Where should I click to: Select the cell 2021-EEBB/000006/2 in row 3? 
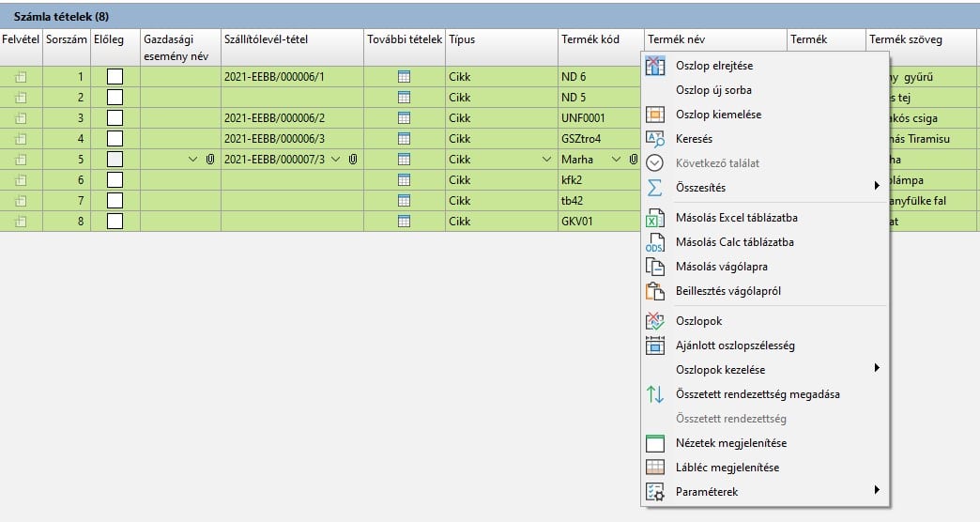pyautogui.click(x=274, y=118)
